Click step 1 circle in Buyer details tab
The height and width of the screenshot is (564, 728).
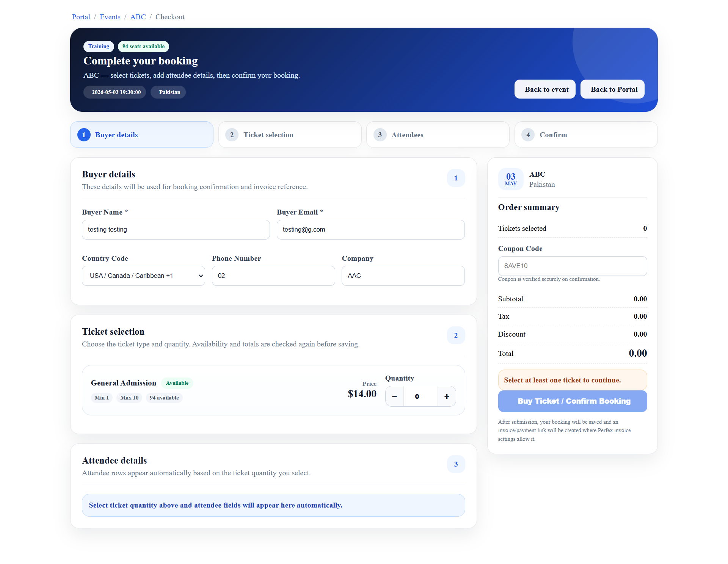click(84, 135)
